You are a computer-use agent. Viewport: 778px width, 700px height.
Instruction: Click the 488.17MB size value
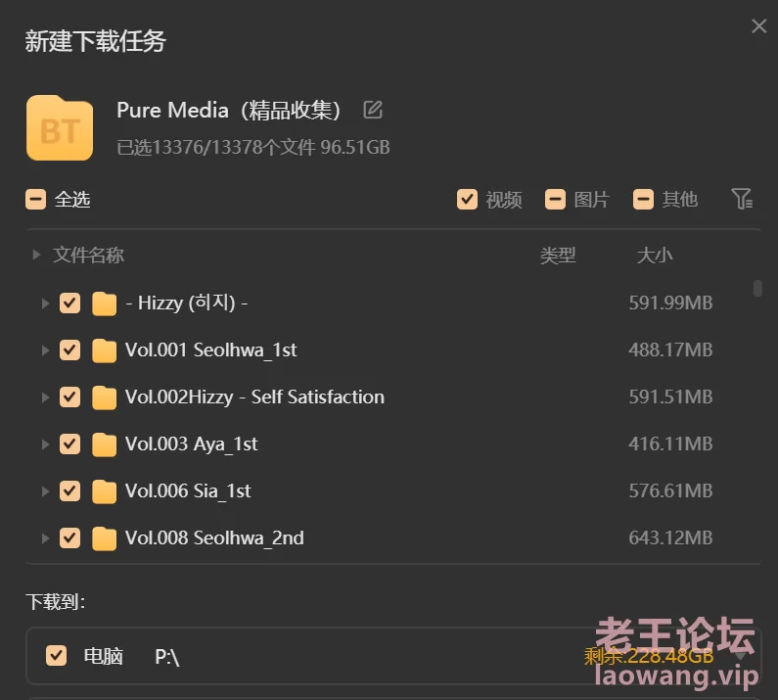pyautogui.click(x=670, y=350)
